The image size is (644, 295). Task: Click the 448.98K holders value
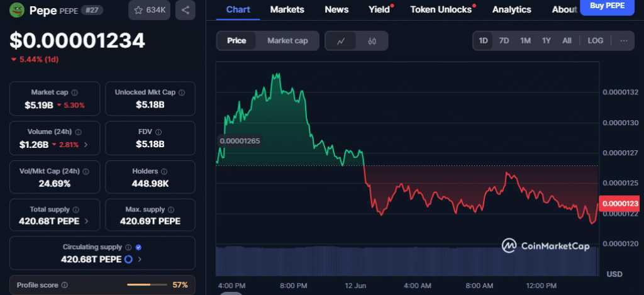[150, 184]
